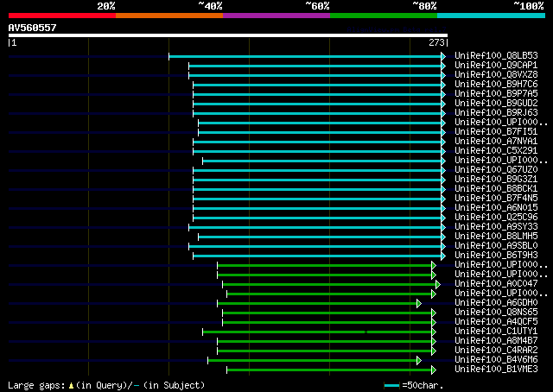553x392 pixels.
Task: Click the cyan alignment bar for Q8LB53
Action: point(305,56)
